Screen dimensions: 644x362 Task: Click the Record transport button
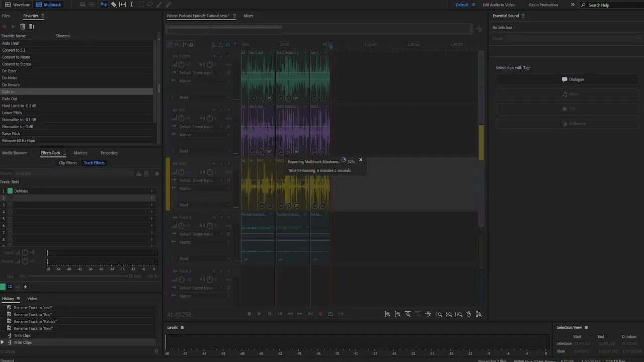(x=320, y=314)
